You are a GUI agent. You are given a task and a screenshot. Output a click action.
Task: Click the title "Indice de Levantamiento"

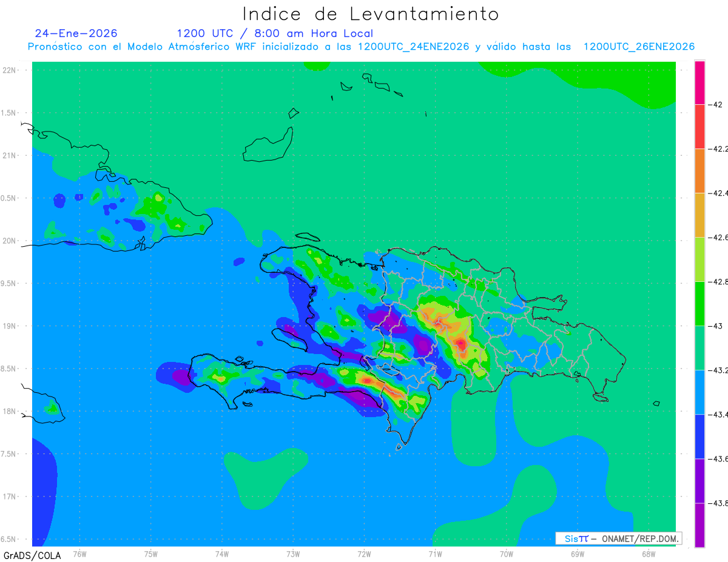pos(371,14)
